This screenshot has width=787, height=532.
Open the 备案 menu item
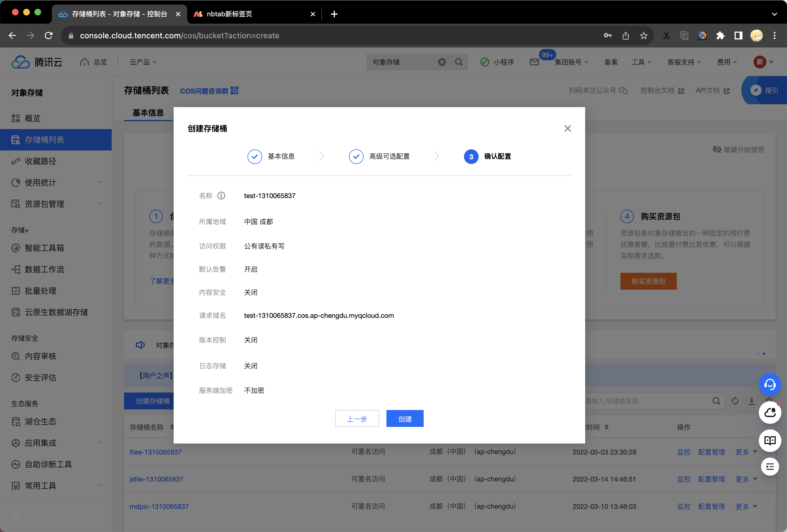(611, 62)
